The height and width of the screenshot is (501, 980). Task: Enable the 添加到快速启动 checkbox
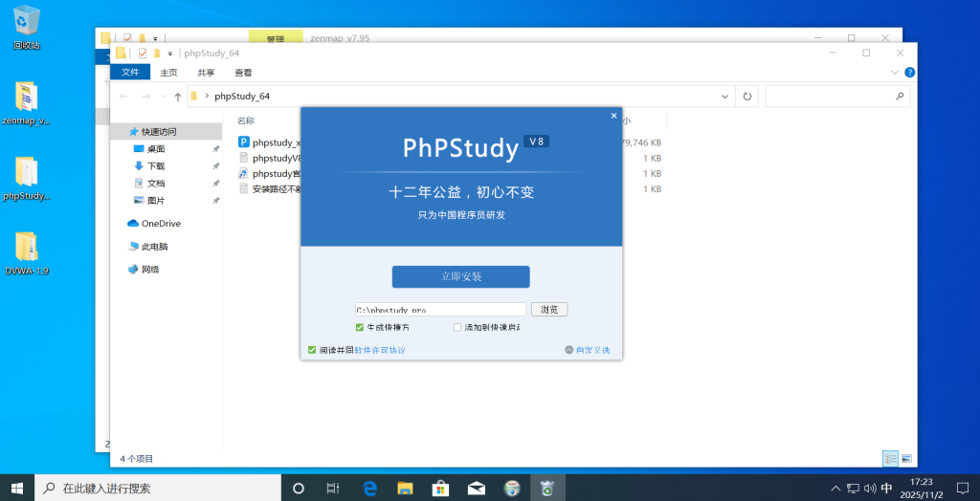pos(457,327)
